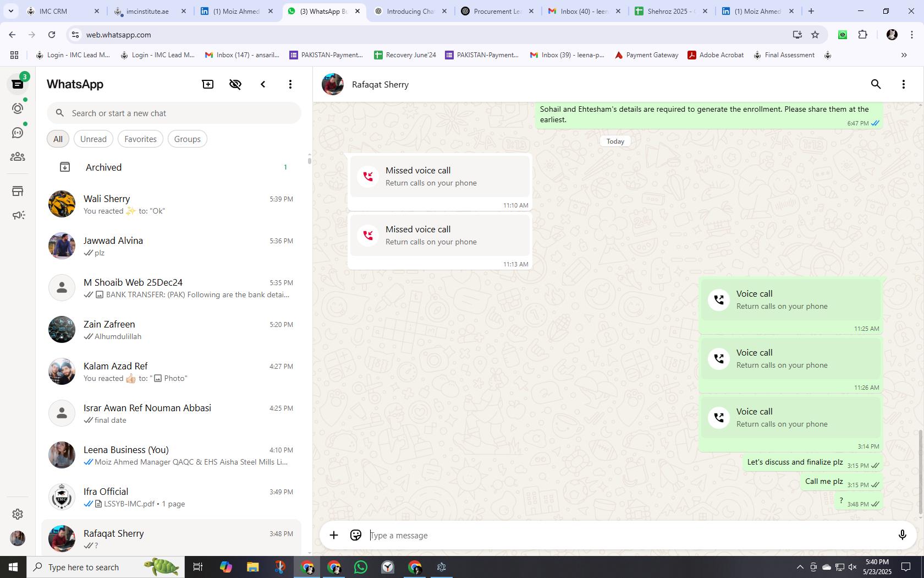924x578 pixels.
Task: Select the All chat filter
Action: coord(58,139)
